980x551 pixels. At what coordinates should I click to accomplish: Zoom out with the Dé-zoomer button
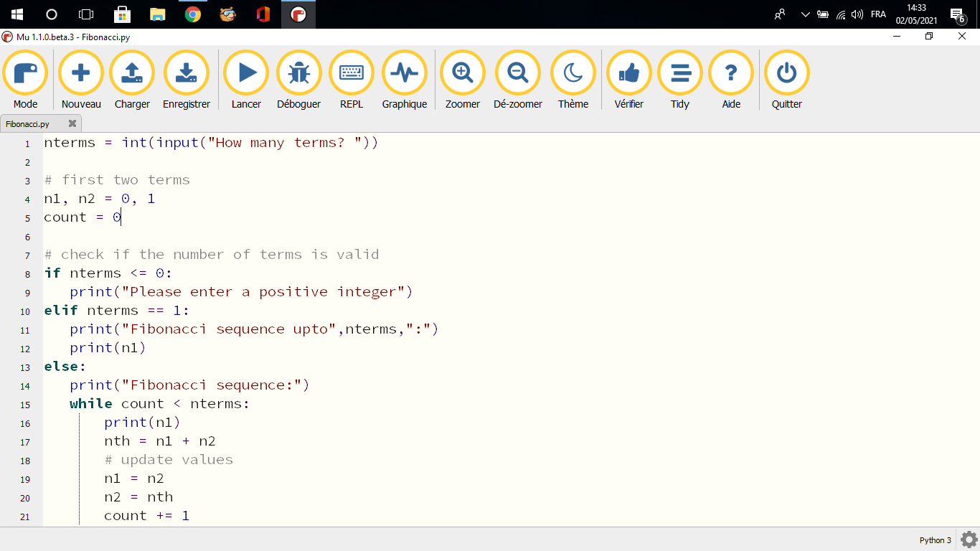point(518,74)
